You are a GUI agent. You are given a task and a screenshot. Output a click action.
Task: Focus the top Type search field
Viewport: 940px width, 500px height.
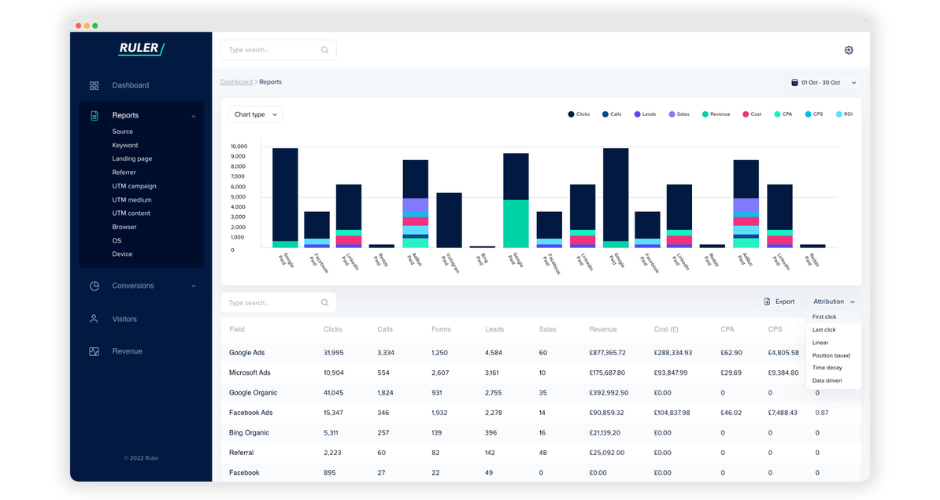pyautogui.click(x=278, y=50)
